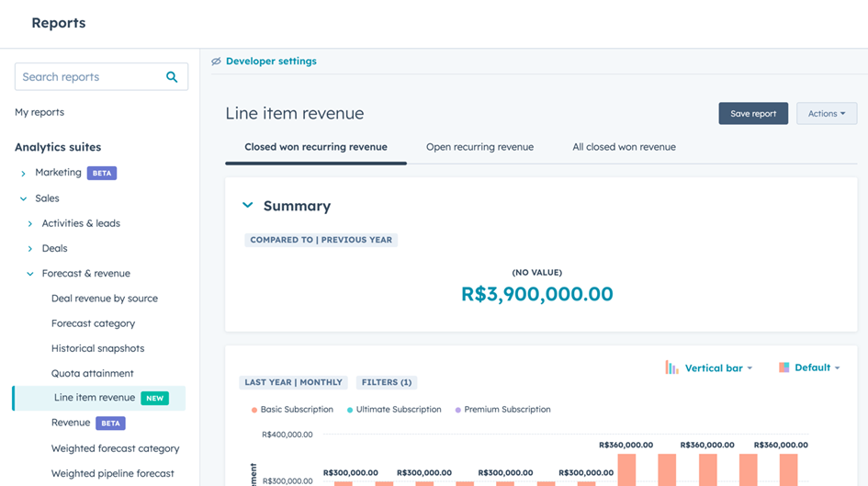Click the vertical bar chart icon
Viewport: 868px width, 486px height.
point(671,367)
